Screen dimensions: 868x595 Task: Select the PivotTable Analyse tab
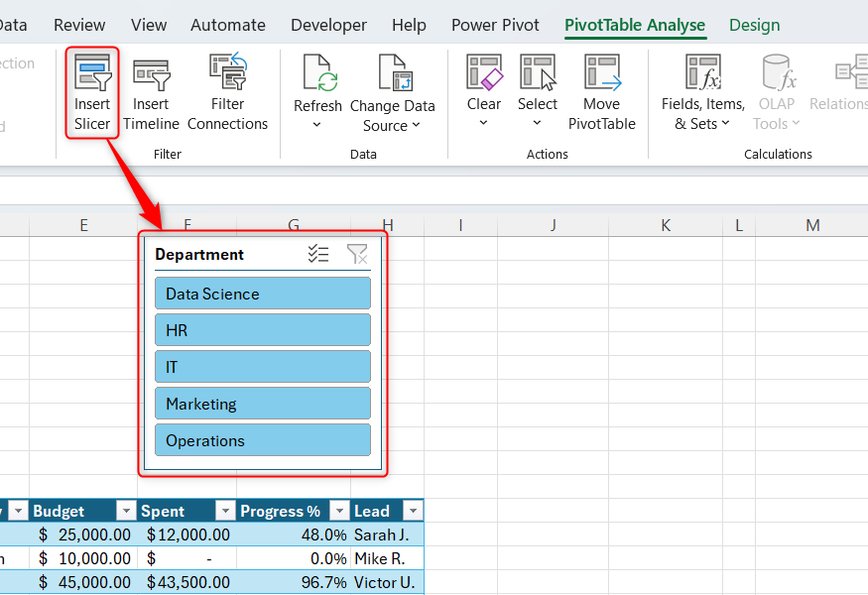click(x=635, y=25)
